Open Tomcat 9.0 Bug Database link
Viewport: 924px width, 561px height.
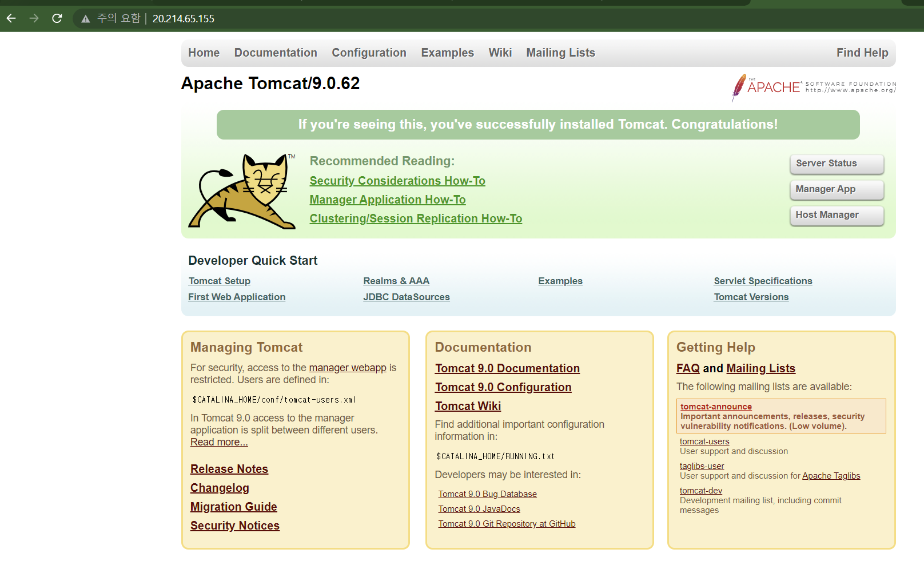487,494
